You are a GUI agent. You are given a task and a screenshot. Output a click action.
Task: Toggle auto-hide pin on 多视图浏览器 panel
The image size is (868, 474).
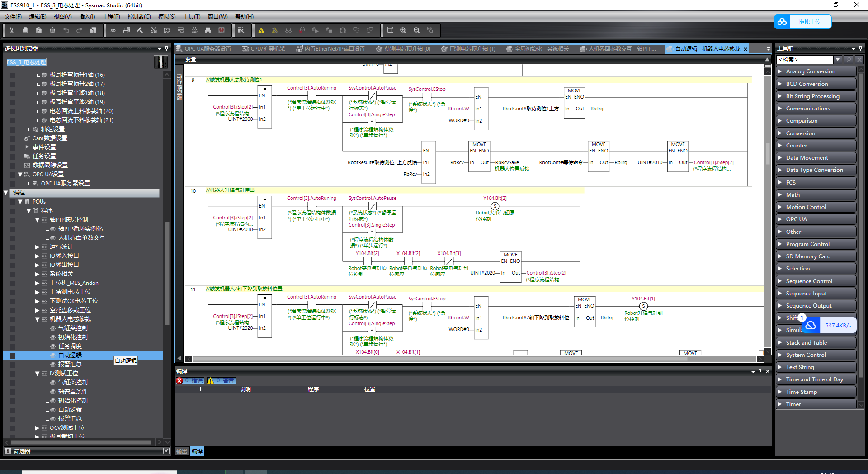167,48
